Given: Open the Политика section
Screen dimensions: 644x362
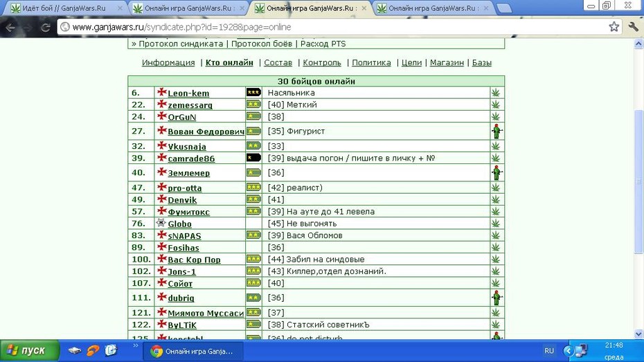Looking at the screenshot, I should point(371,62).
